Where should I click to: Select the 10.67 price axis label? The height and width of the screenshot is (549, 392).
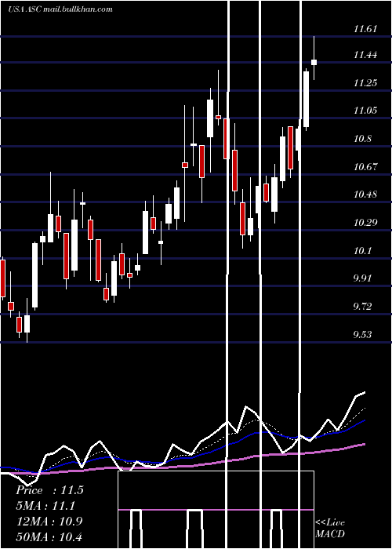click(365, 166)
